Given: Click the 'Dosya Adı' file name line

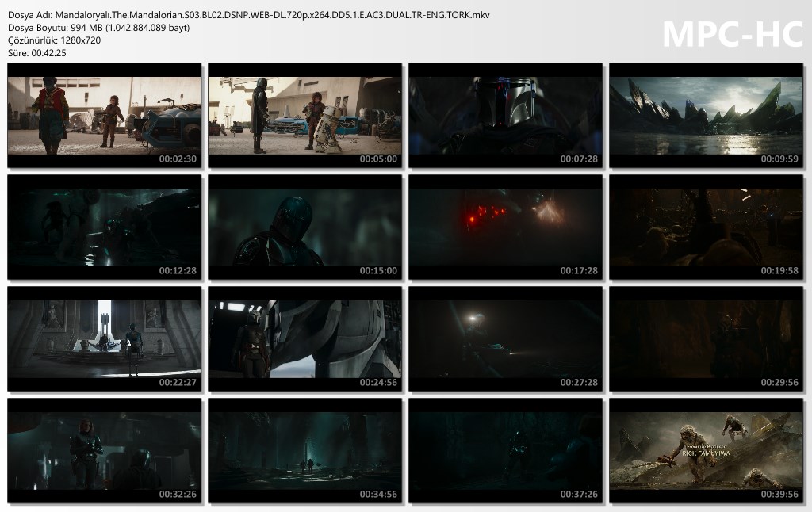Looking at the screenshot, I should click(248, 15).
